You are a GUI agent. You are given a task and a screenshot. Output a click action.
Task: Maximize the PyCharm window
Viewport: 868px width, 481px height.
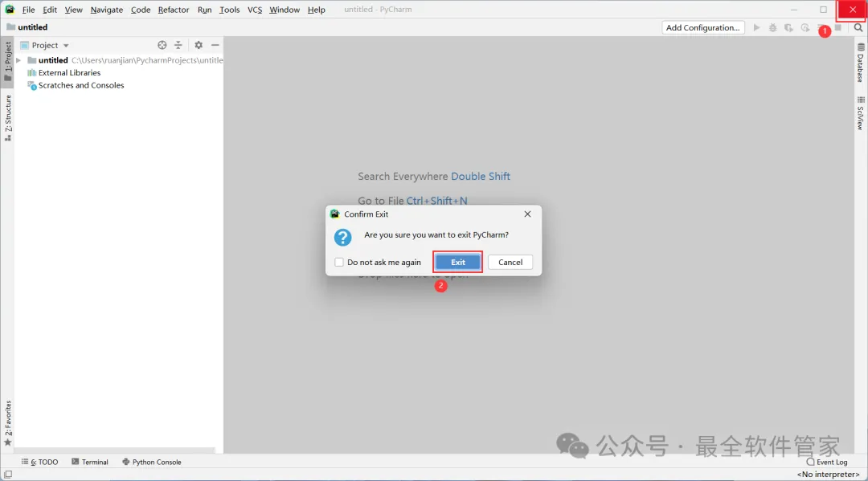pyautogui.click(x=823, y=10)
